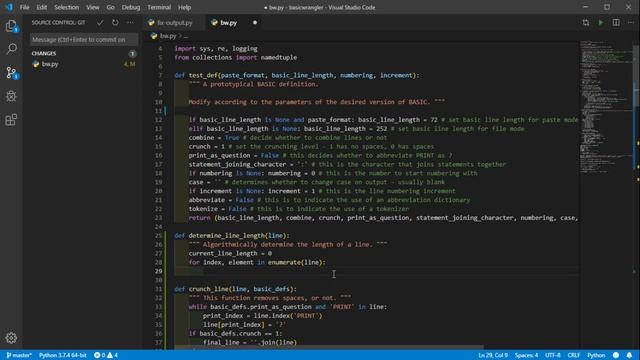Open the Debug menu
The image size is (640, 360).
(131, 7)
